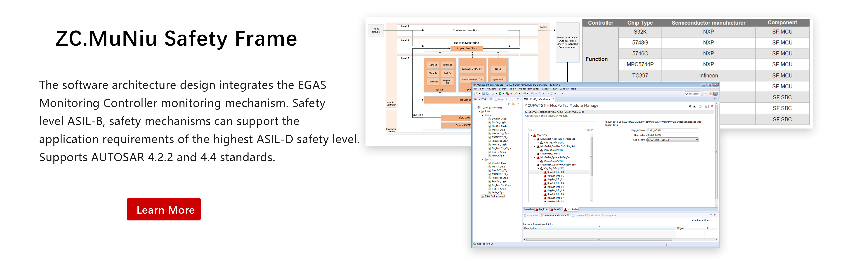
Task: Switch to the Overview bottom tab
Action: pyautogui.click(x=529, y=209)
